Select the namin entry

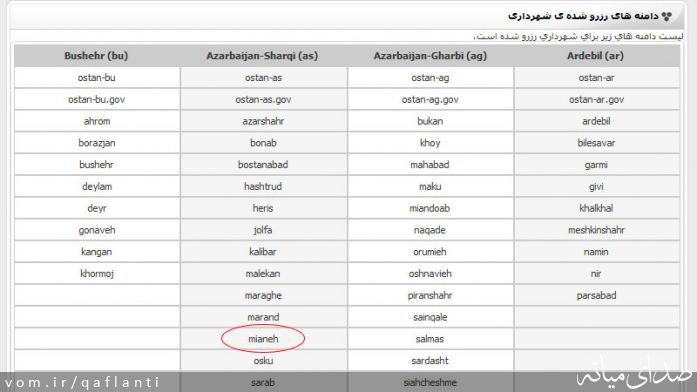click(x=597, y=252)
